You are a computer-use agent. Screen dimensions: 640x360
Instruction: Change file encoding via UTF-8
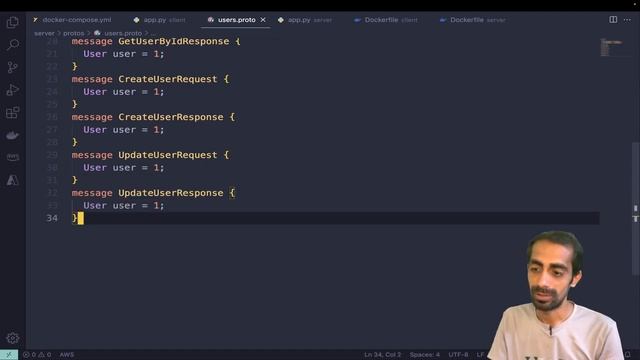(458, 355)
